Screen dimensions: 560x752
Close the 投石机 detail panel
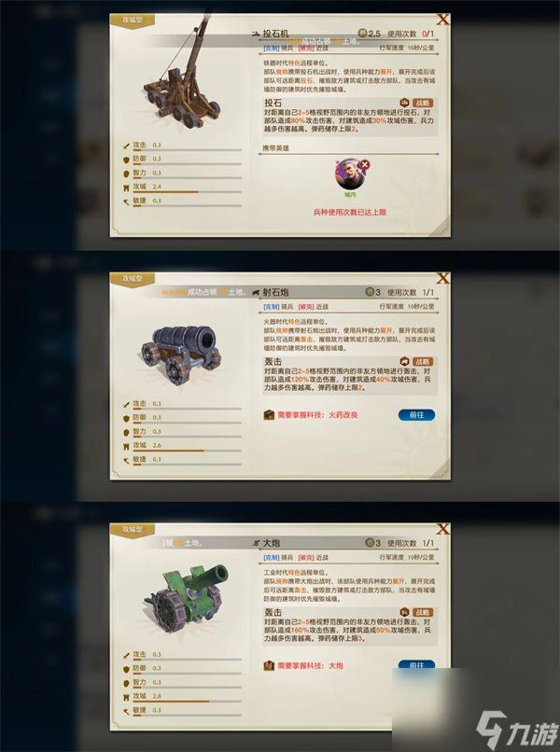pyautogui.click(x=442, y=20)
